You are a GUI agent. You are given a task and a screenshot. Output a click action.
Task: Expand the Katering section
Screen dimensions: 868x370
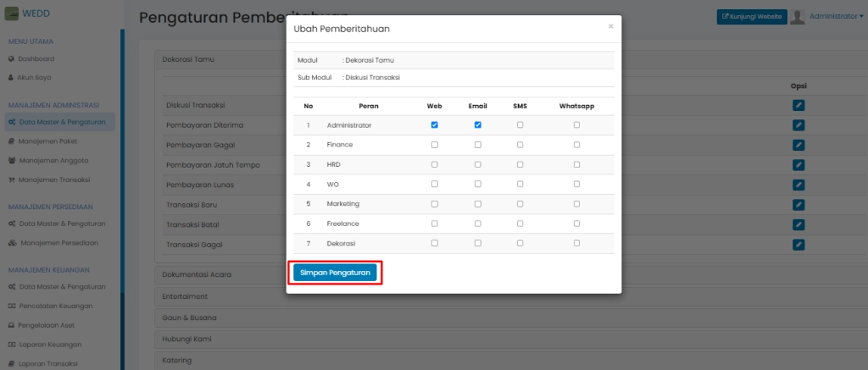[x=177, y=361]
